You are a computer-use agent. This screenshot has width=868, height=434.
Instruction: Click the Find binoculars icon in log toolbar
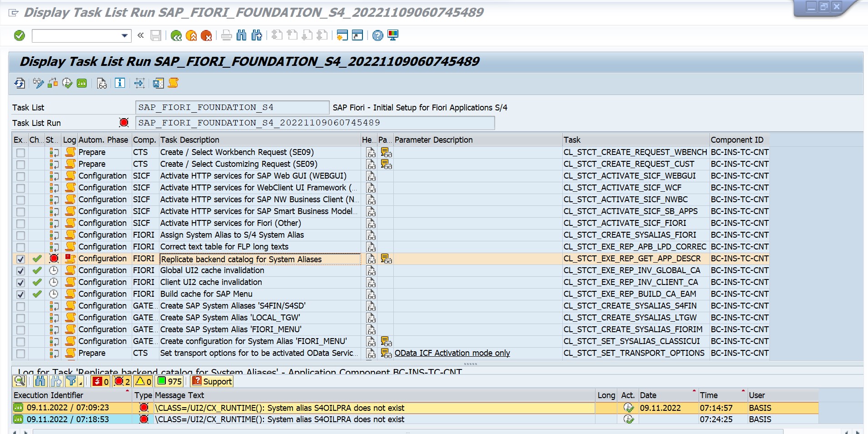coord(40,381)
